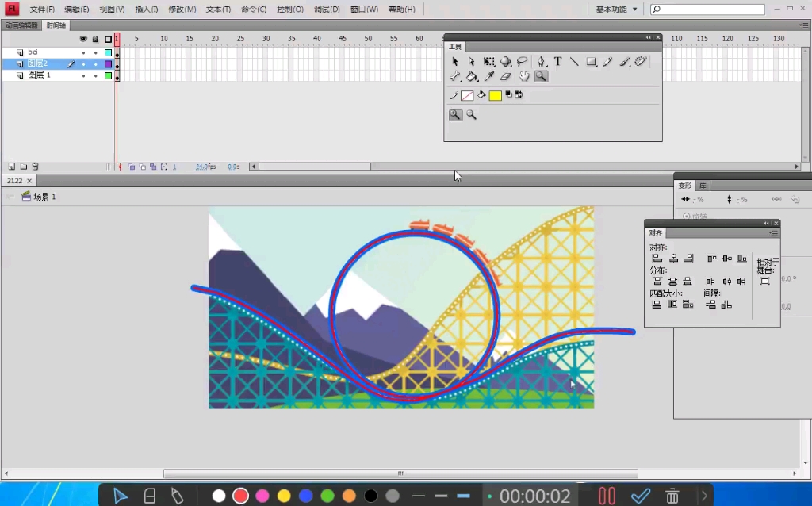Open the timeline panel options menu
This screenshot has height=506, width=812.
(x=803, y=25)
